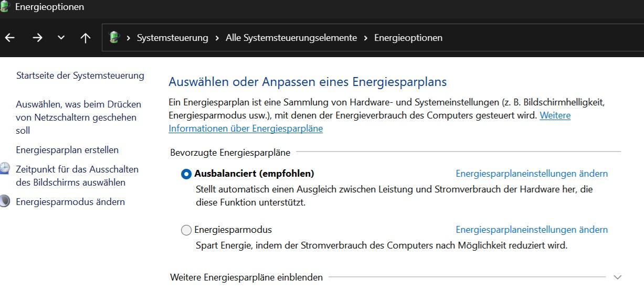Open Energiesparplan erstellen link
This screenshot has width=644, height=291.
pos(67,150)
